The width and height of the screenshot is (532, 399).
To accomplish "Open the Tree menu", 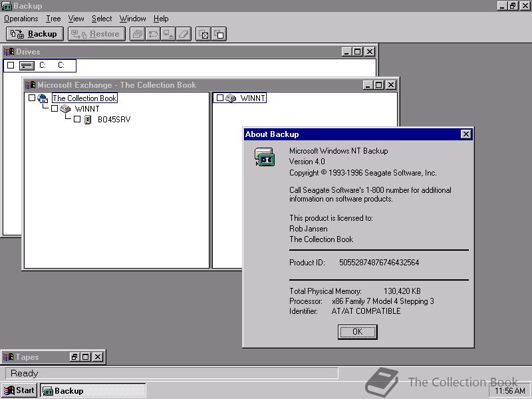I will click(x=53, y=19).
